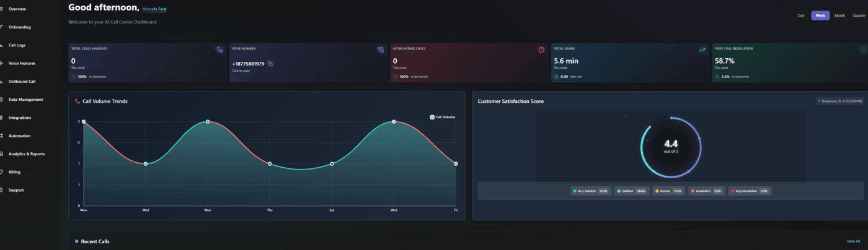Click the Responses count badge
Viewport: 868px width, 250px height.
840,101
